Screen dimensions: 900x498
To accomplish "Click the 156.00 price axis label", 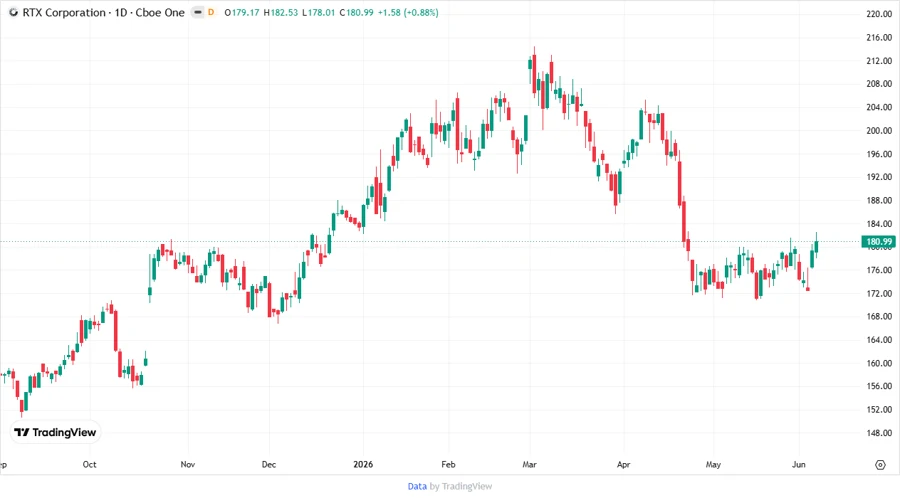I will coord(879,386).
